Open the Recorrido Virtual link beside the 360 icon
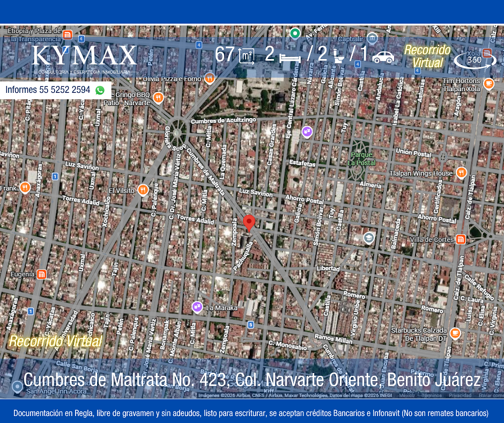504x423 pixels. point(427,56)
